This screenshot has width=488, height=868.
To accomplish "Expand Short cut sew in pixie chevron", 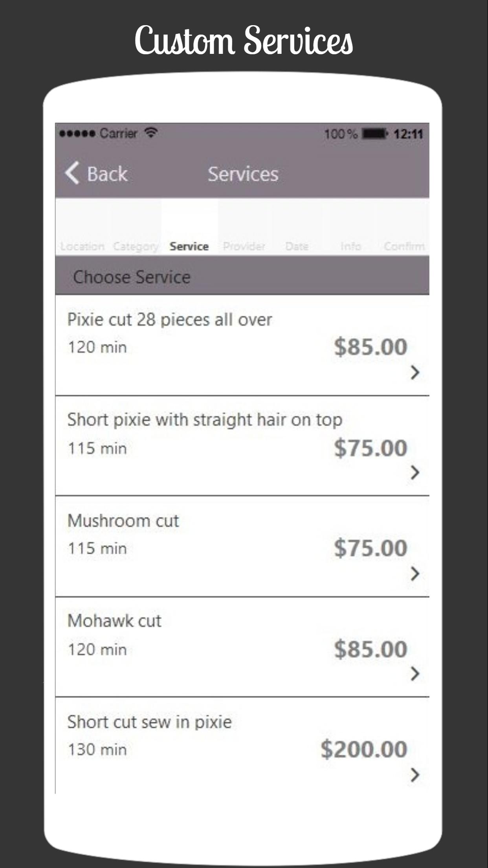I will pos(415,775).
